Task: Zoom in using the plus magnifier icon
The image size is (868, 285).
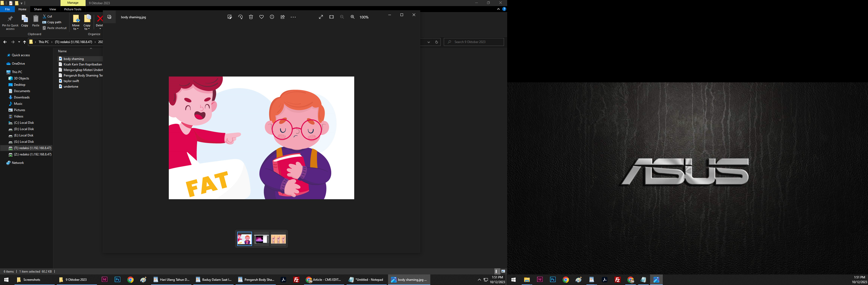Action: click(352, 17)
